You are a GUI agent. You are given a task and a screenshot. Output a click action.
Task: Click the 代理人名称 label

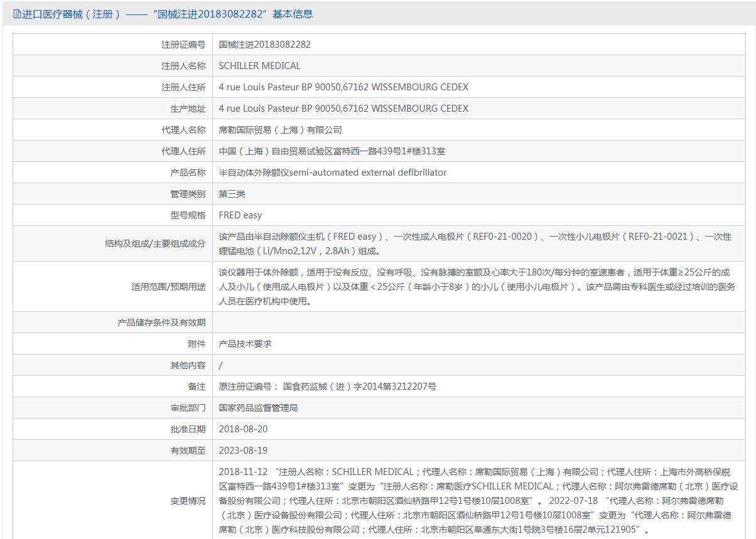183,130
